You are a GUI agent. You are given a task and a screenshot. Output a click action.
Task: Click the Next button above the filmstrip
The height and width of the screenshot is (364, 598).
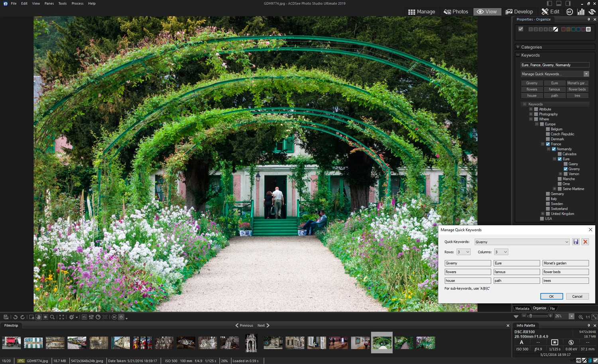pyautogui.click(x=262, y=325)
